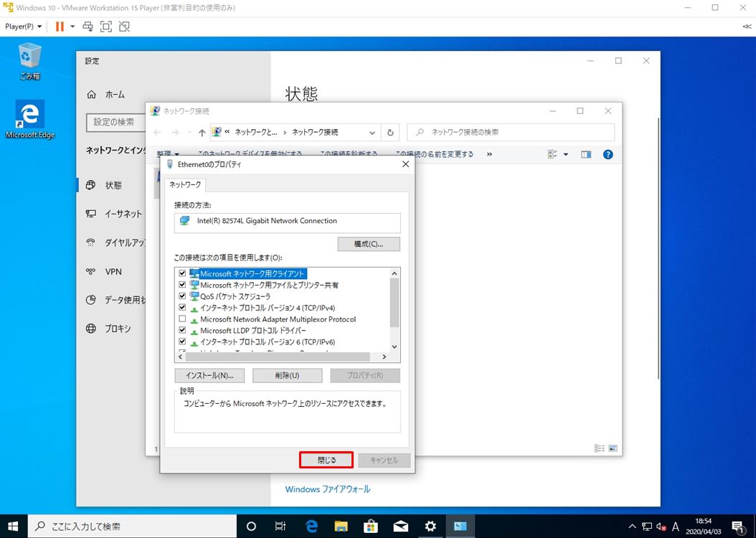Close the Ethernet0 properties dialog with X

[x=405, y=164]
